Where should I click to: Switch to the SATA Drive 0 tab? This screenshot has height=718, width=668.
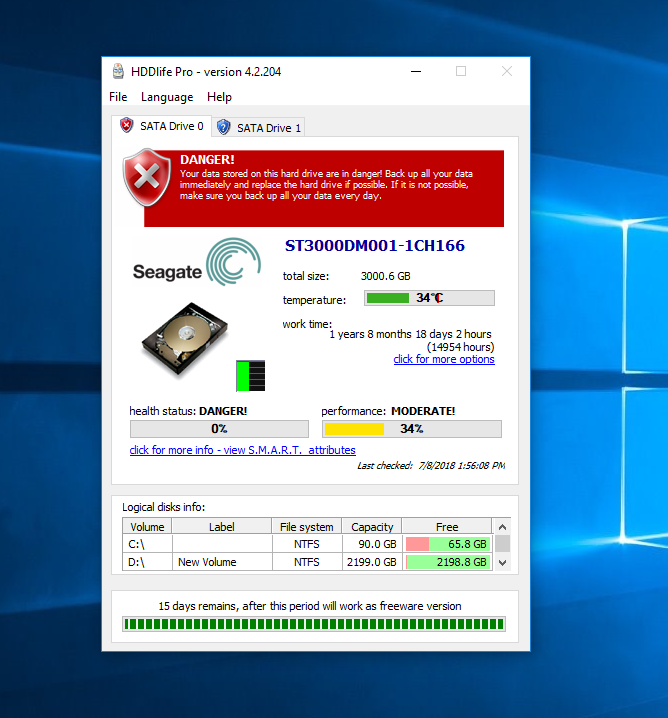coord(162,126)
